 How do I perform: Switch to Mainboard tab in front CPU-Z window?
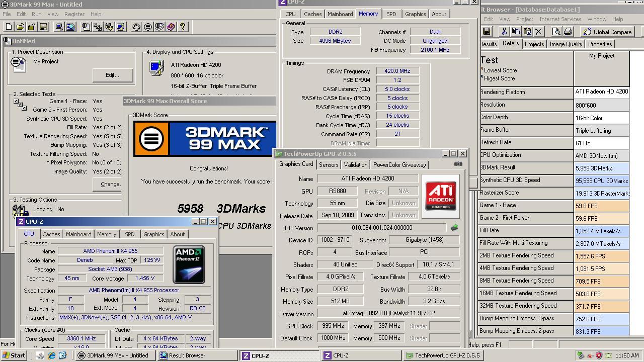(x=78, y=234)
